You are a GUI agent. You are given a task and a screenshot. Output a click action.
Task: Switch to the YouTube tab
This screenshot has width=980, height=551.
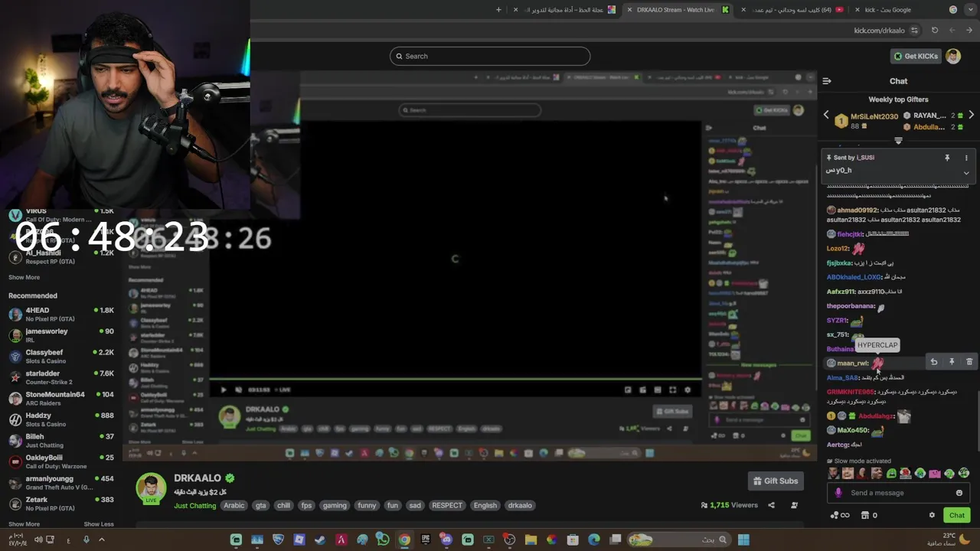792,10
